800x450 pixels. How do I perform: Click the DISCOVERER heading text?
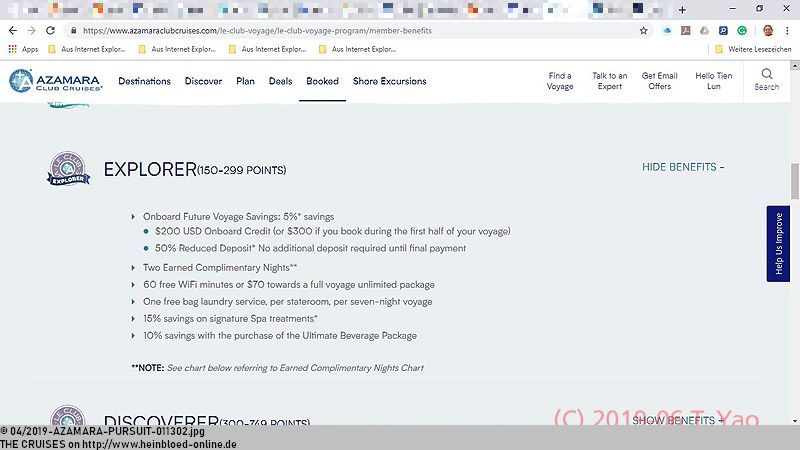point(161,420)
